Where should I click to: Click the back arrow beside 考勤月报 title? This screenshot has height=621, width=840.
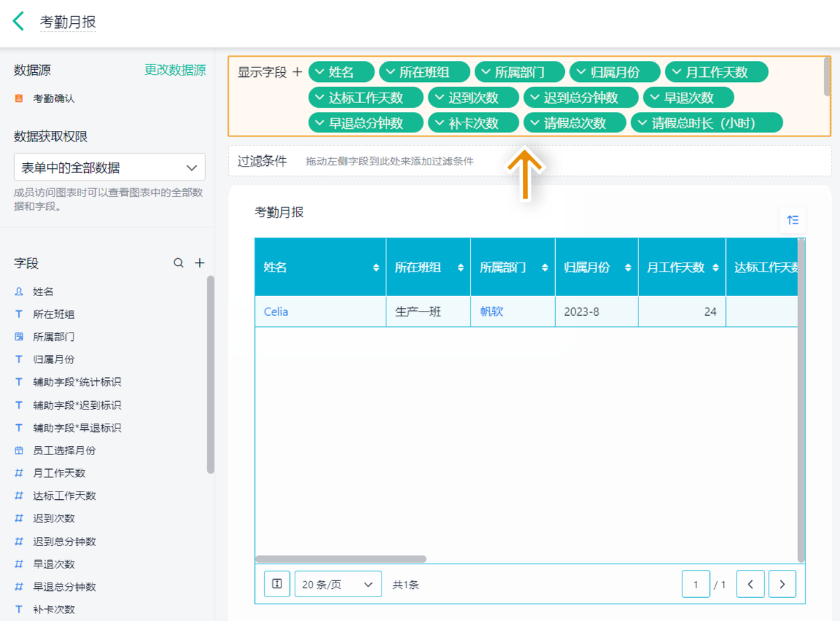[x=17, y=22]
